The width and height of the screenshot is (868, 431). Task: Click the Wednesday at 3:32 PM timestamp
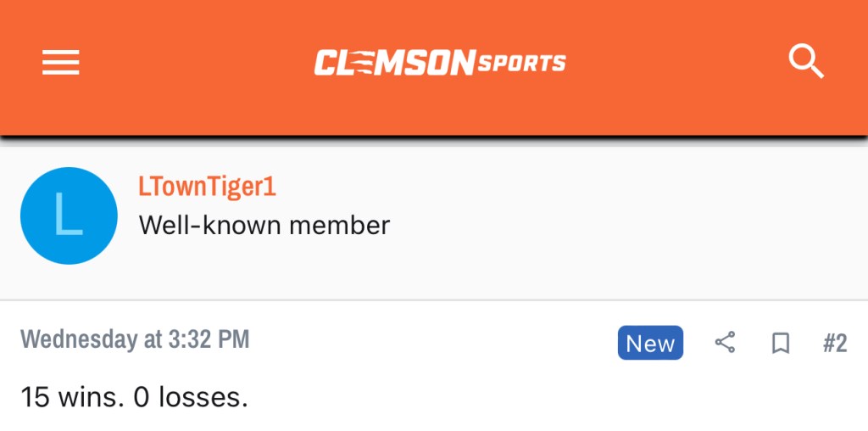[x=135, y=340]
